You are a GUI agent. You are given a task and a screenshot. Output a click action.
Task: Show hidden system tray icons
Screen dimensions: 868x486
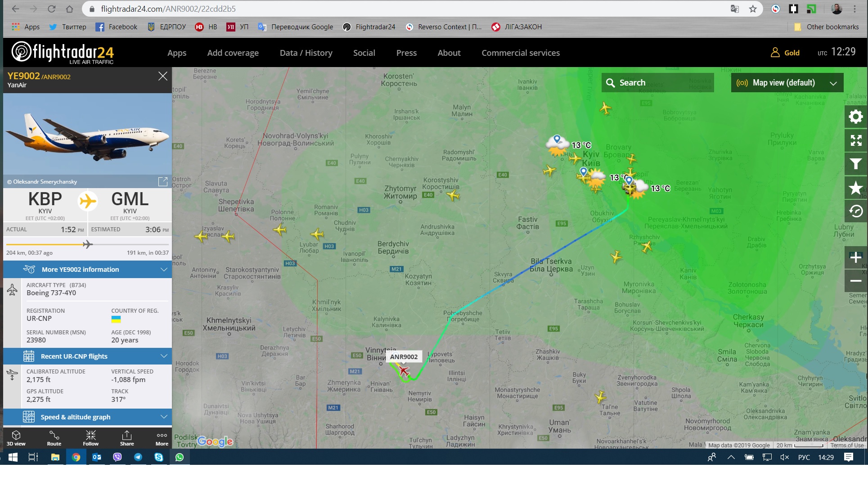731,457
